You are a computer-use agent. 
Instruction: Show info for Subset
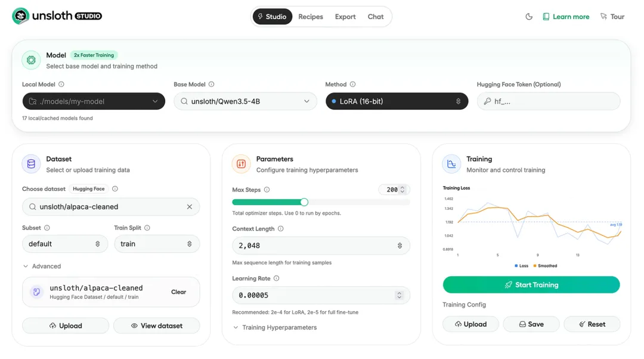pyautogui.click(x=47, y=228)
